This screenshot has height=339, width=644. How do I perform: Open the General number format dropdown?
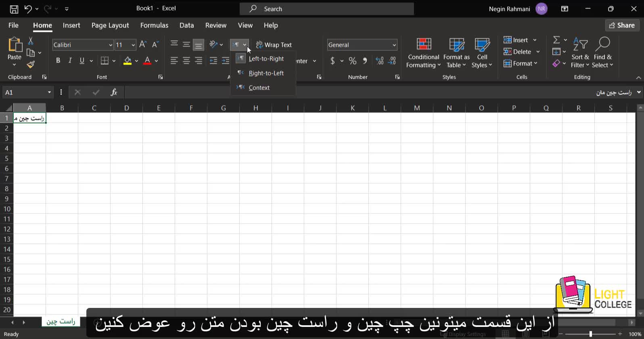394,45
